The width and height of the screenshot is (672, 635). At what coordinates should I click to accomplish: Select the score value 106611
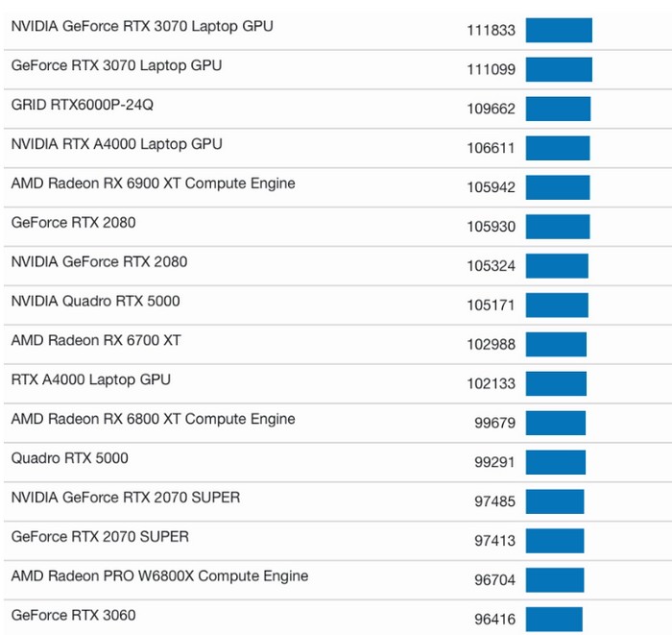click(x=491, y=148)
